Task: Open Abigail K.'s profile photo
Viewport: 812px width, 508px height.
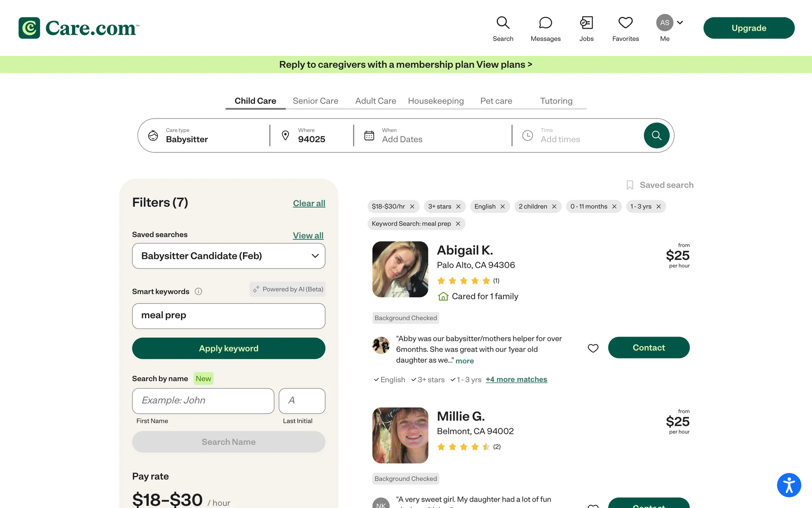Action: (400, 269)
